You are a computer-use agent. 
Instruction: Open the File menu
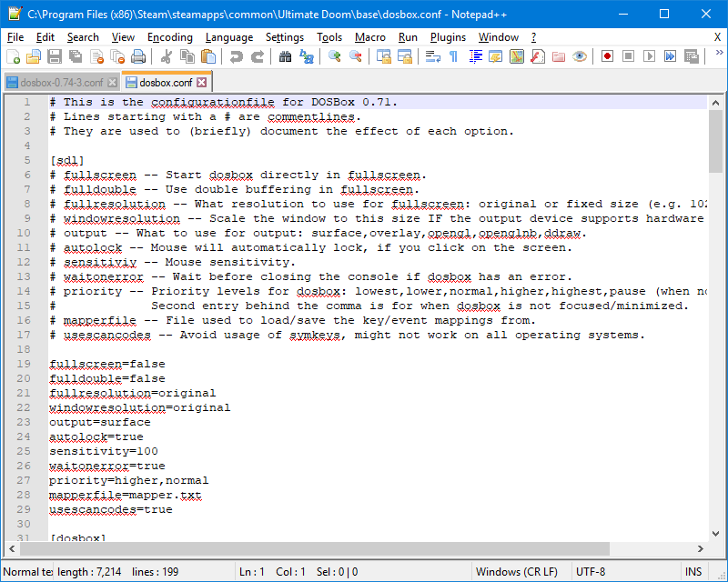click(15, 37)
